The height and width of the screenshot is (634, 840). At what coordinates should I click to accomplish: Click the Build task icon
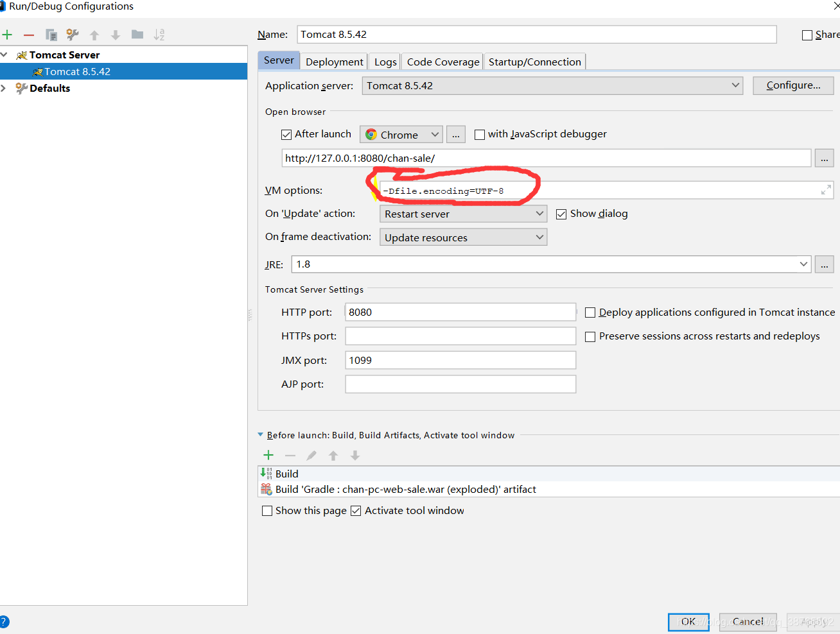(x=266, y=474)
